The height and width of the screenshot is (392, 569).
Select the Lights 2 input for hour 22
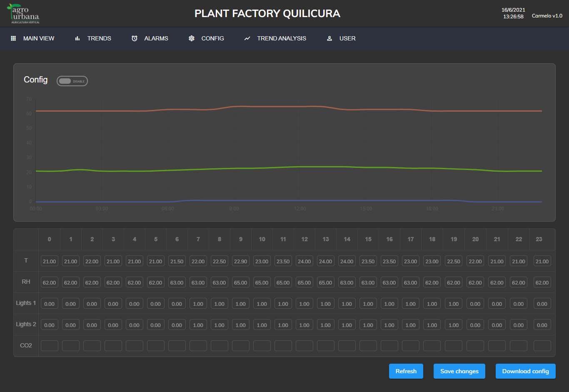(519, 325)
